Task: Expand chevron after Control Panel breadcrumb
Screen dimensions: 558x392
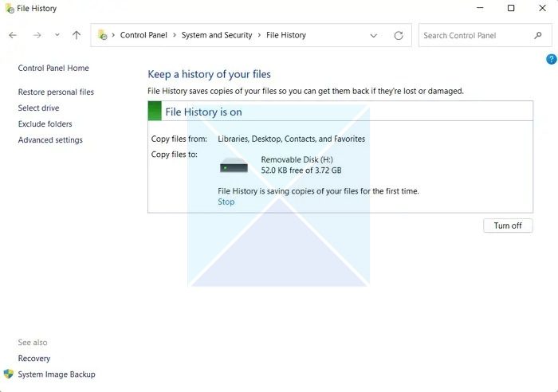Action: (175, 35)
